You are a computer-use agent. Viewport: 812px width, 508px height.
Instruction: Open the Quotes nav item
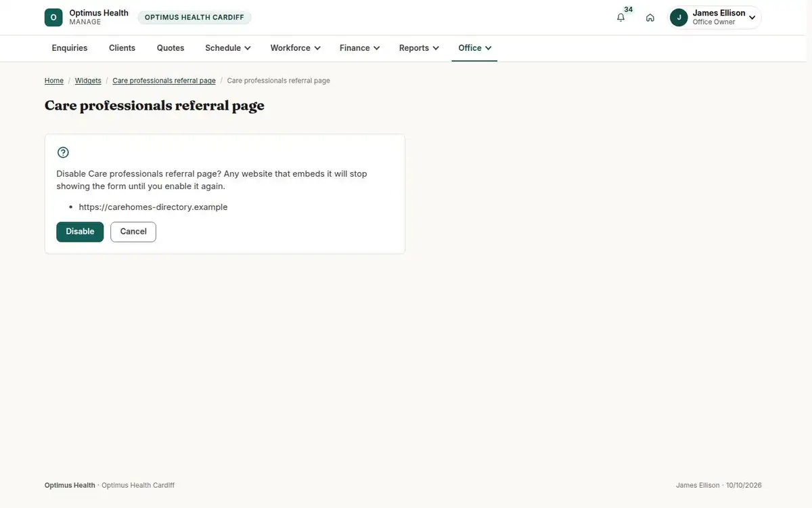[x=171, y=48]
